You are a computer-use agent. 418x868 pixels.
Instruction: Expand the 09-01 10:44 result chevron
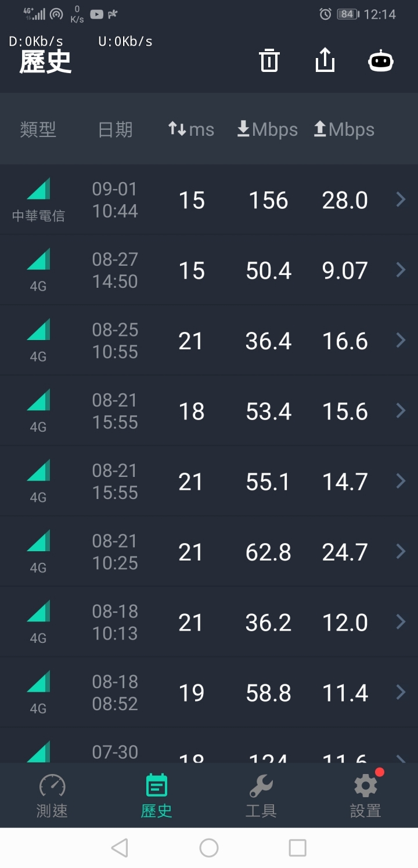(401, 200)
